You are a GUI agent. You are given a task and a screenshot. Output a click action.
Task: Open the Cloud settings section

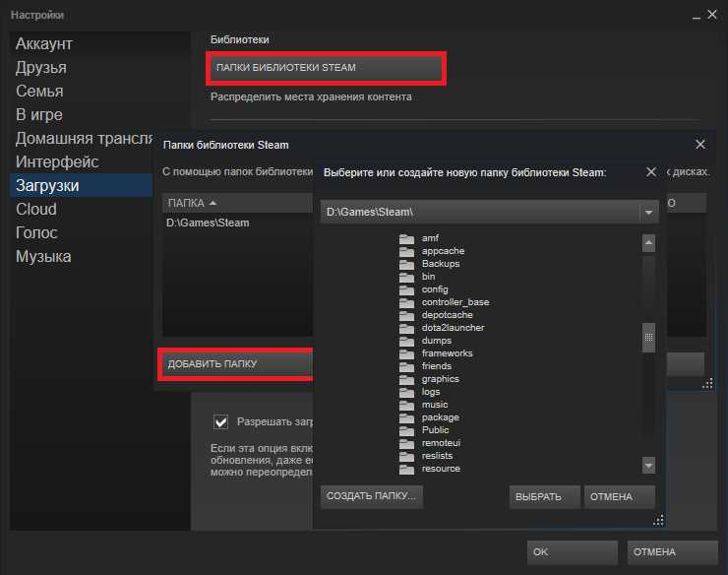pyautogui.click(x=36, y=209)
